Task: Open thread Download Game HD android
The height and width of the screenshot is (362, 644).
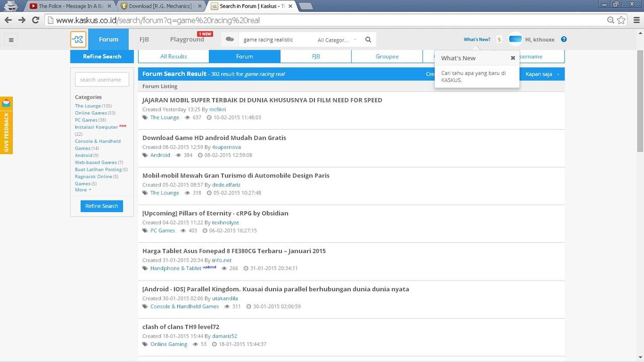Action: coord(214,138)
